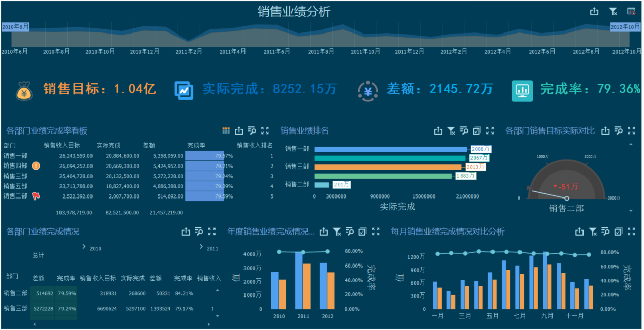Click the blue 2088万 bar for 销售一部
644x330 pixels.
tap(390, 149)
